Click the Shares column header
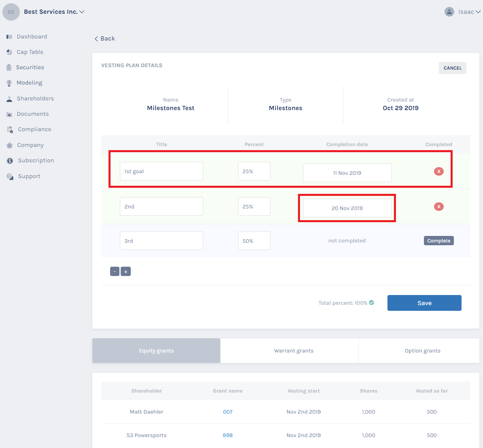Screen dimensions: 483x448 368,391
